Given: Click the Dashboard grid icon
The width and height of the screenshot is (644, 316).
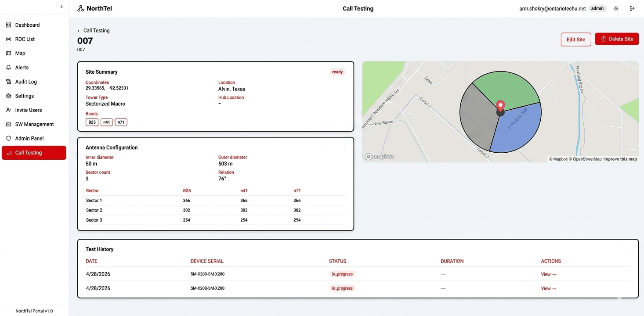Looking at the screenshot, I should pos(8,25).
